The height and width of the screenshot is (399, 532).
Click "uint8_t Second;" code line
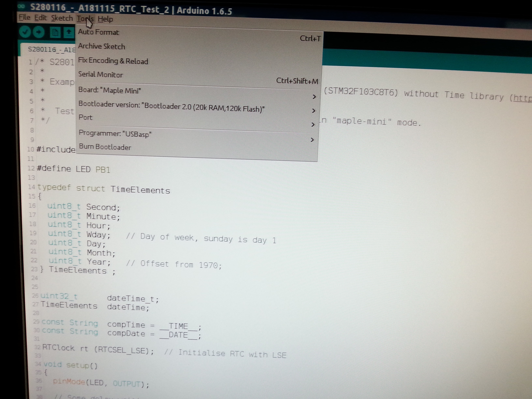pyautogui.click(x=83, y=207)
